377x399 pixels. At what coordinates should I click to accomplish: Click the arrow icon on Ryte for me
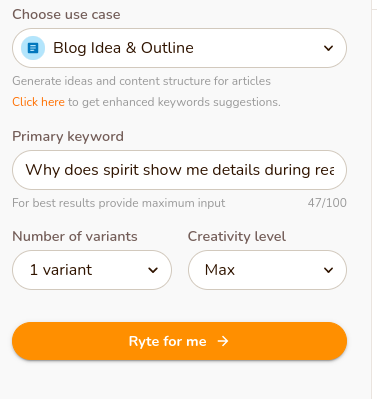click(223, 341)
